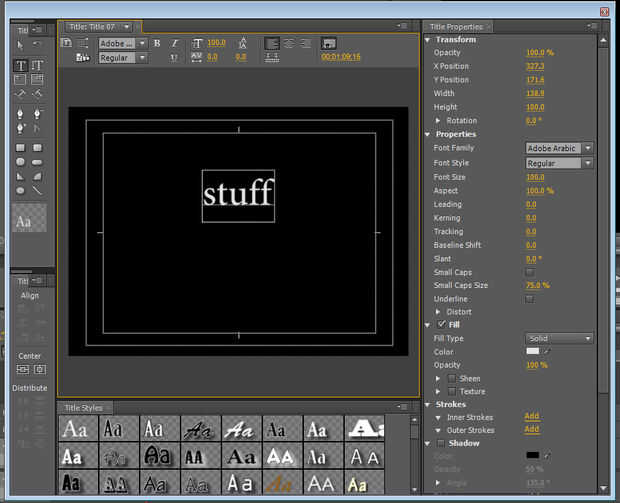Open the Fill Type dropdown
The height and width of the screenshot is (503, 620).
click(x=560, y=339)
